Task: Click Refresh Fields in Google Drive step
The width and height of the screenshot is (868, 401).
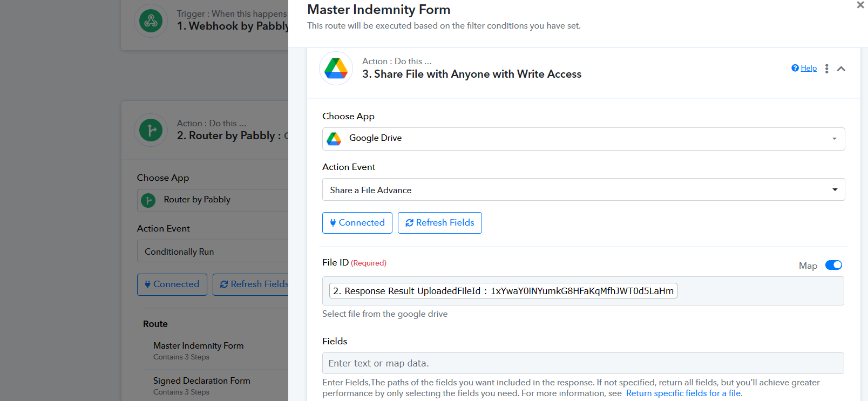Action: [x=440, y=223]
